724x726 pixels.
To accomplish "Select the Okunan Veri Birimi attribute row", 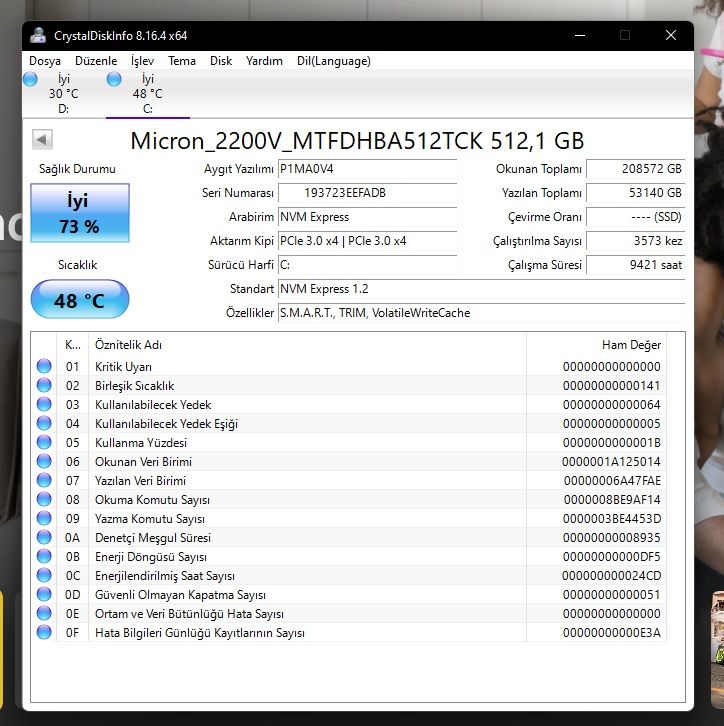I will tap(300, 462).
